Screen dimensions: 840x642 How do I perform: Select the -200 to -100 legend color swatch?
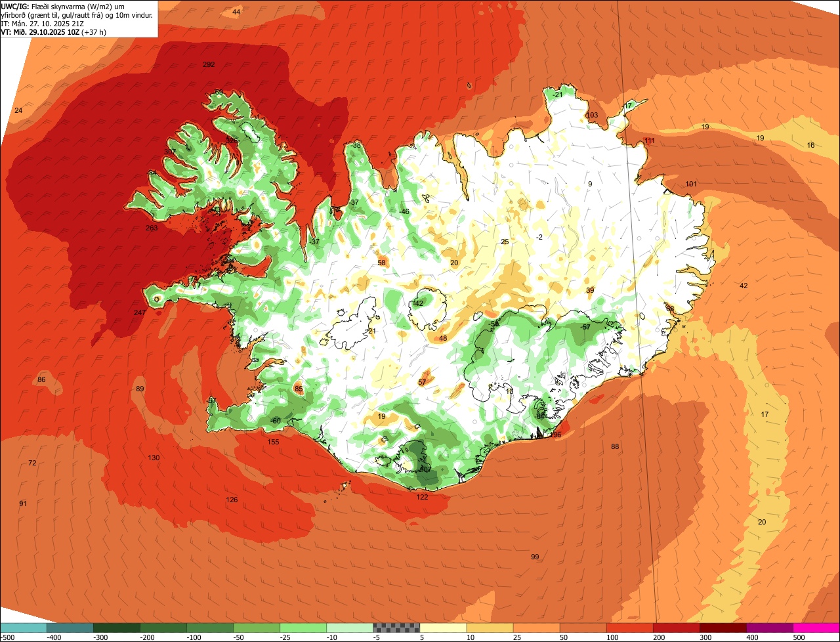click(x=163, y=628)
